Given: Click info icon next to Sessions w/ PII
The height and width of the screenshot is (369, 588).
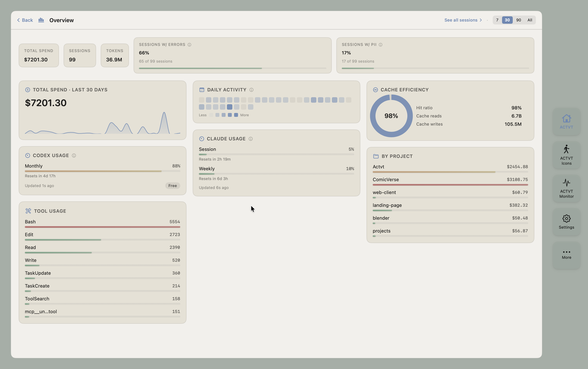Looking at the screenshot, I should tap(380, 45).
